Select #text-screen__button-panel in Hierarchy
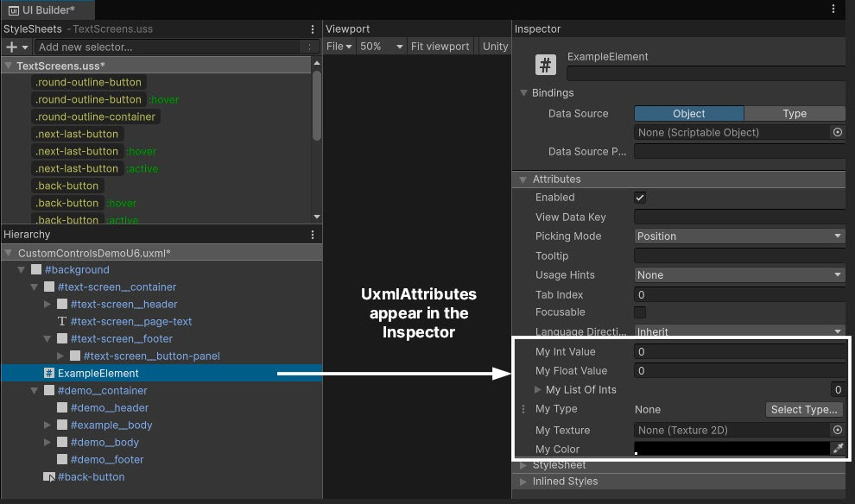This screenshot has height=504, width=855. click(x=152, y=356)
